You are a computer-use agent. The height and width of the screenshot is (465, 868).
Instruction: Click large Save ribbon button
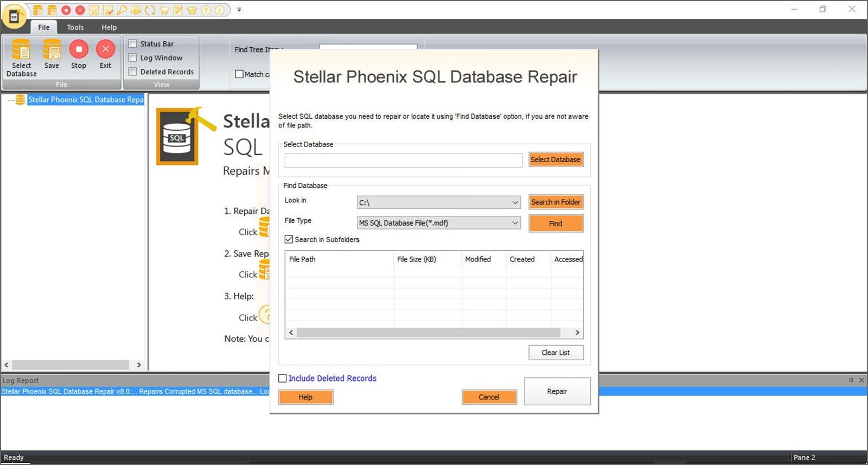point(52,54)
